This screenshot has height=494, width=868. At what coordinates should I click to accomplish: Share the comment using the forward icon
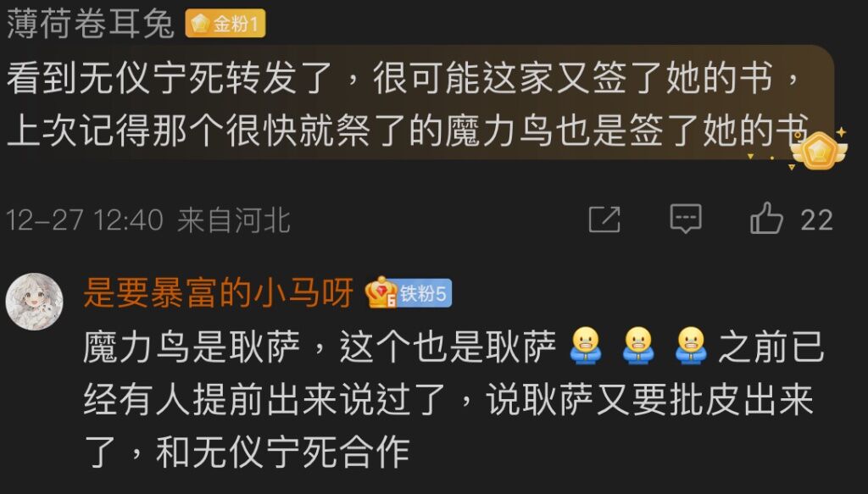click(604, 219)
